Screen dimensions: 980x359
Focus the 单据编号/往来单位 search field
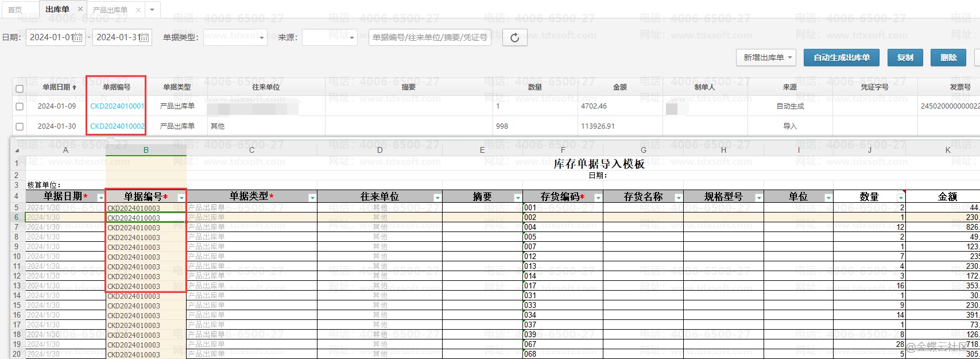429,38
